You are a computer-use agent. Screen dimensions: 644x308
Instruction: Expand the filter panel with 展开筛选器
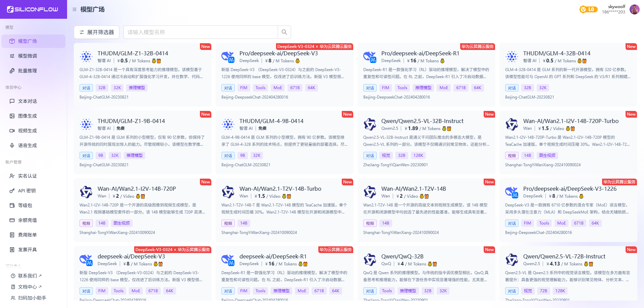pos(97,32)
